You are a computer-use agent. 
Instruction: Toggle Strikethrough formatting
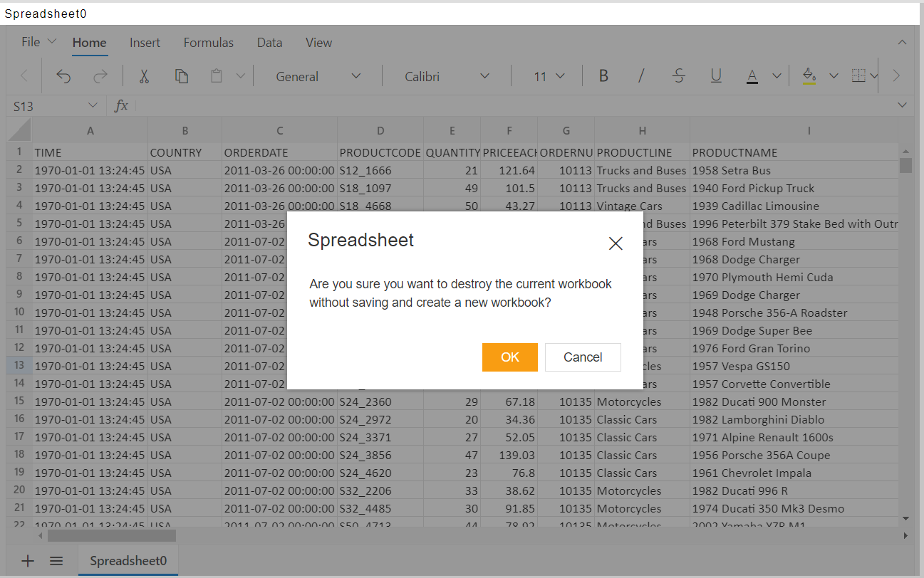coord(679,76)
